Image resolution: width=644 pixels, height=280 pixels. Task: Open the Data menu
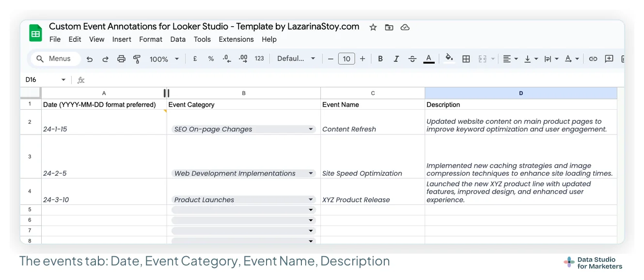tap(178, 39)
